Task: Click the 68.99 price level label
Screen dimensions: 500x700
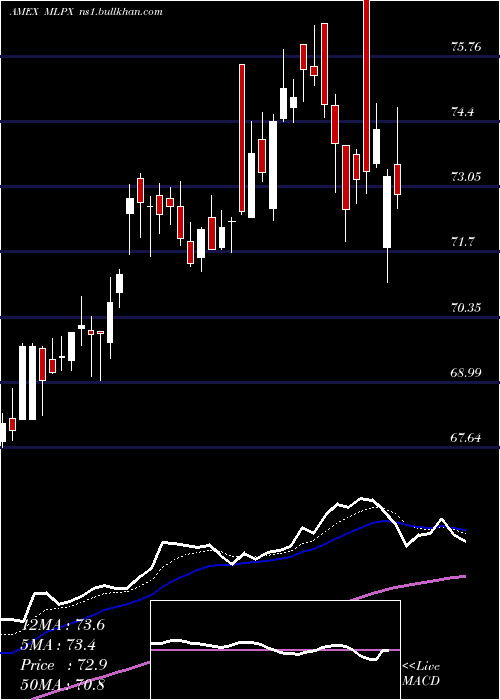Action: (466, 372)
